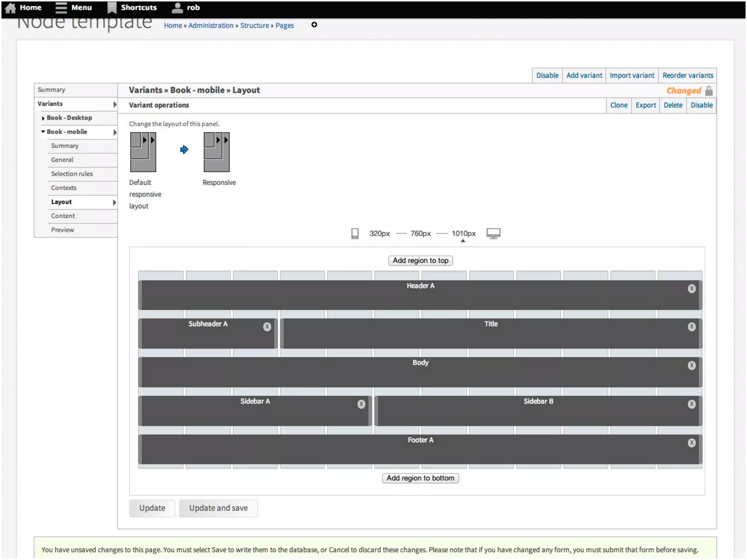747x560 pixels.
Task: Open the Content sidebar item
Action: (x=63, y=216)
